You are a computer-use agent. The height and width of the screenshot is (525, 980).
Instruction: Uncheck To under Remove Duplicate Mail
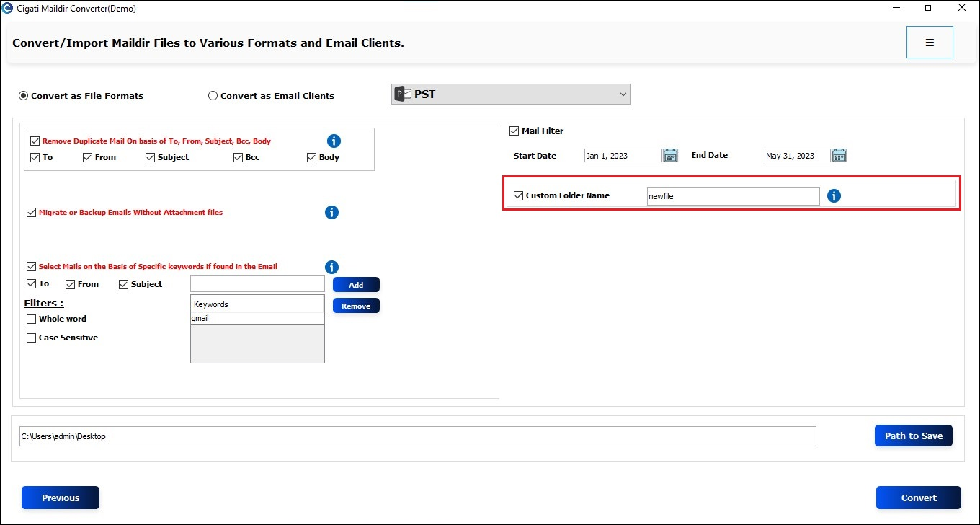click(35, 157)
